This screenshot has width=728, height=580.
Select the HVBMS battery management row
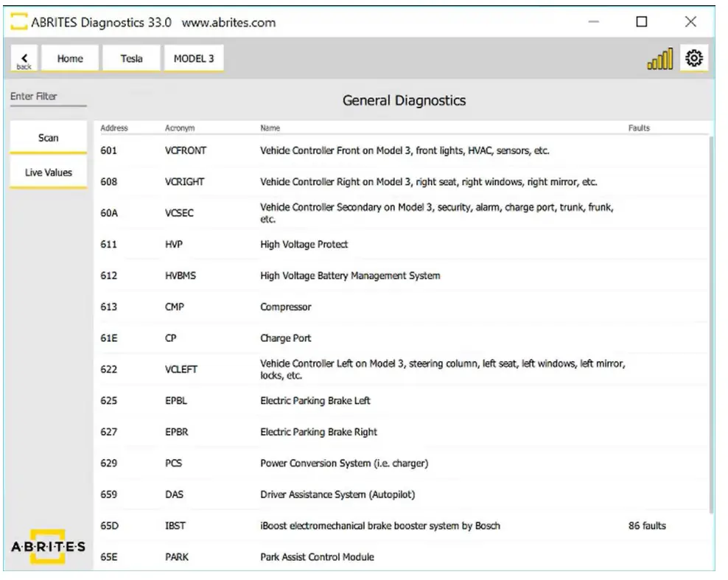368,276
